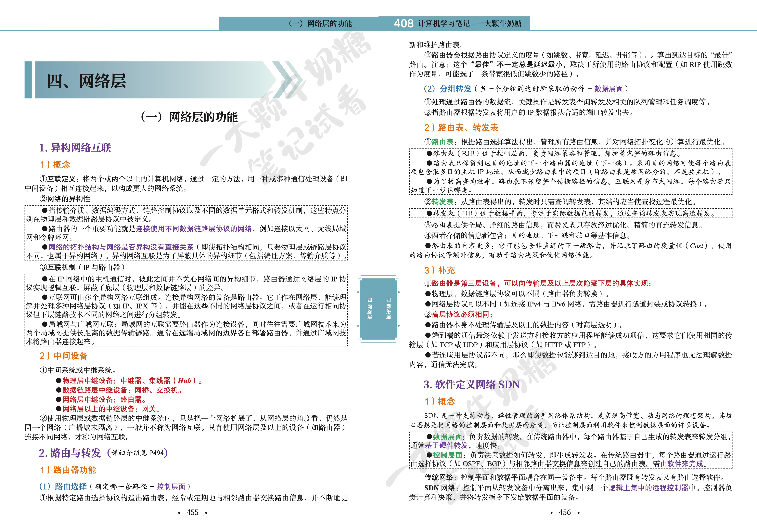The height and width of the screenshot is (532, 757).
Task: Select the heading '1. 异构网络互联'
Action: tap(75, 148)
